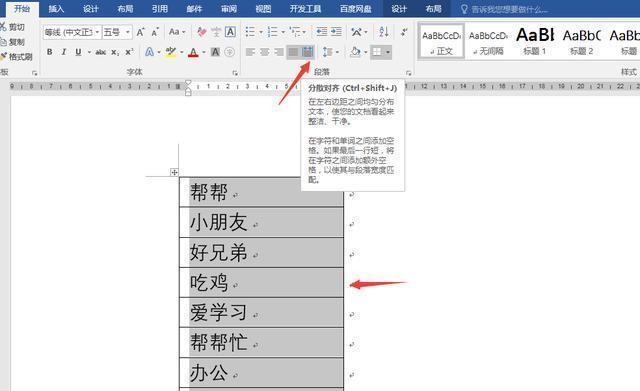Toggle show/hide paragraph marks
This screenshot has width=640, height=391.
point(404,32)
